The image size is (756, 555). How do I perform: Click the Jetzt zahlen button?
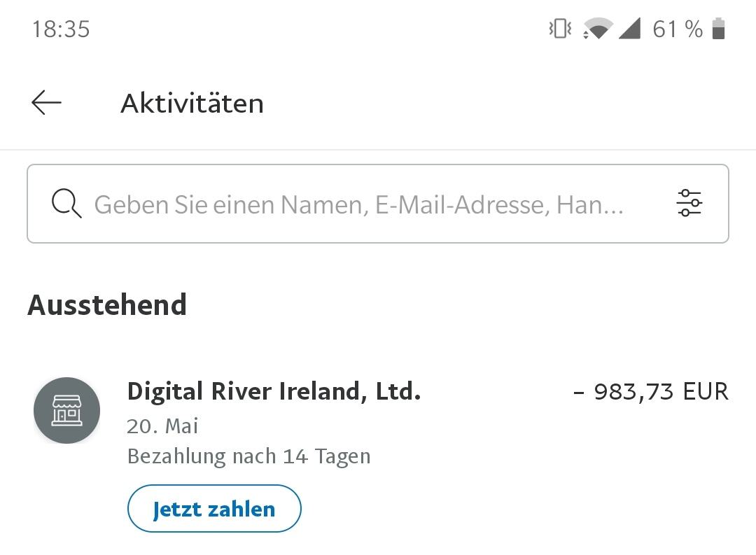click(214, 509)
